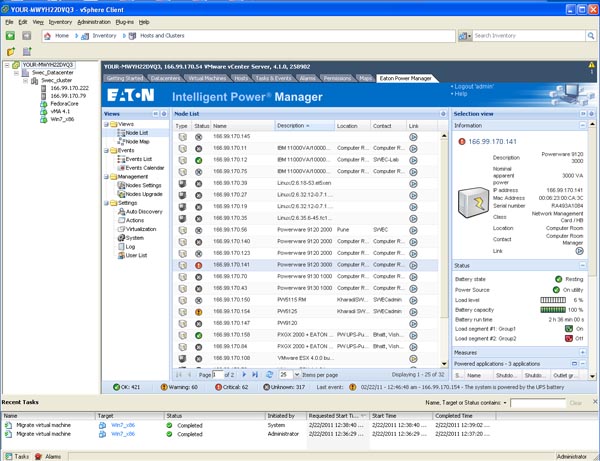Viewport: 600px width, 461px height.
Task: Click the green back navigation arrow
Action: (x=10, y=36)
